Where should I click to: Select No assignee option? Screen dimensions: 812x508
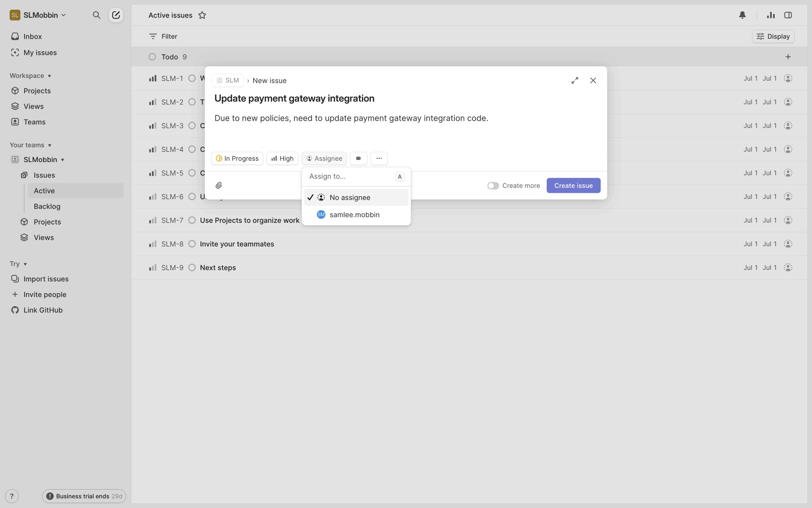[x=356, y=197]
